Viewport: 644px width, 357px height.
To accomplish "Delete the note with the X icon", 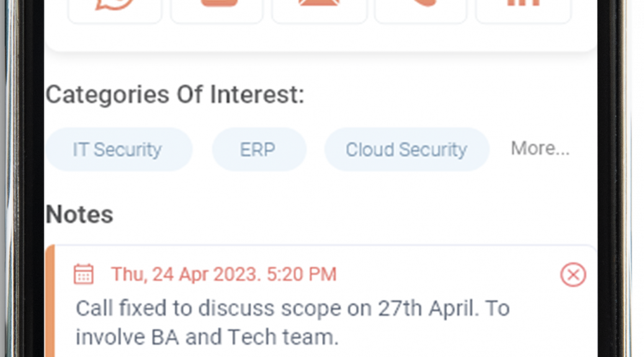I will click(573, 275).
